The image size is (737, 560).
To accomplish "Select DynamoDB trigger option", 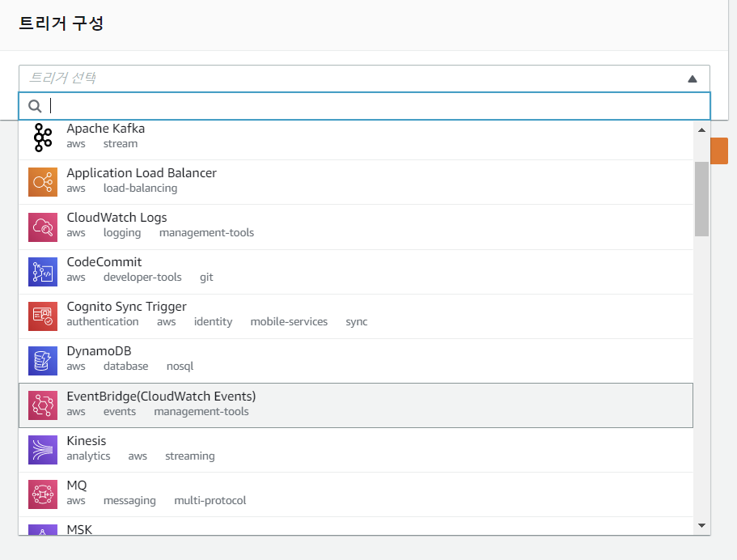I will click(x=356, y=361).
